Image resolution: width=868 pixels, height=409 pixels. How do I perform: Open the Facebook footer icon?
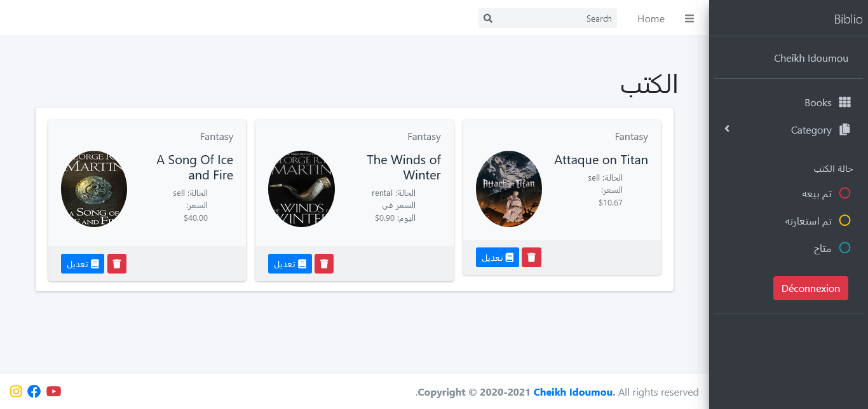[x=34, y=391]
